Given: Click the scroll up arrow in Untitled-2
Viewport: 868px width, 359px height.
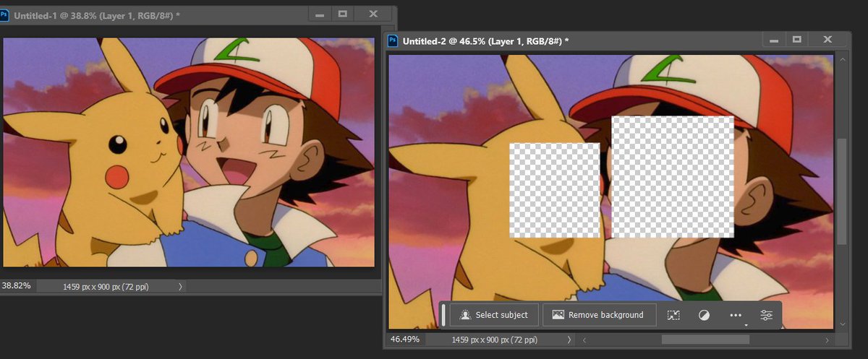Looking at the screenshot, I should (x=841, y=61).
